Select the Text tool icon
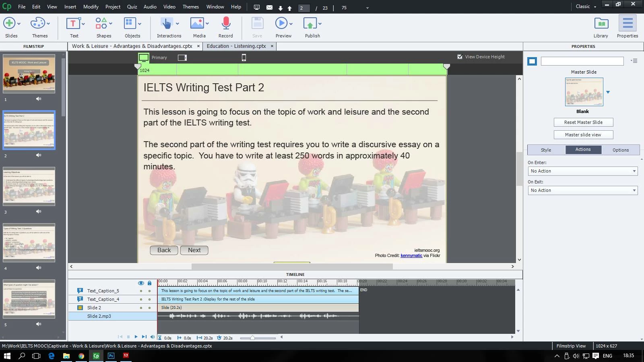This screenshot has width=644, height=362. [x=73, y=23]
